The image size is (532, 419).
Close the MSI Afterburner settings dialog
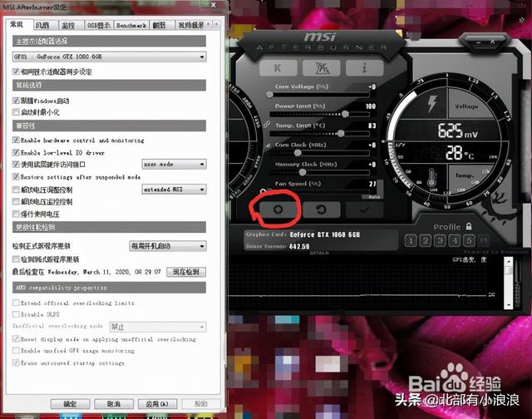214,6
